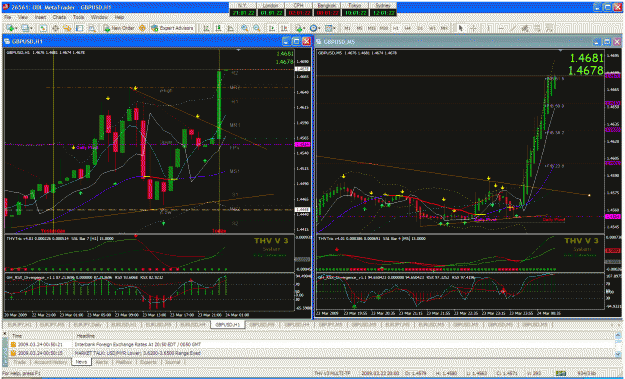Open the Insert menu

click(40, 18)
